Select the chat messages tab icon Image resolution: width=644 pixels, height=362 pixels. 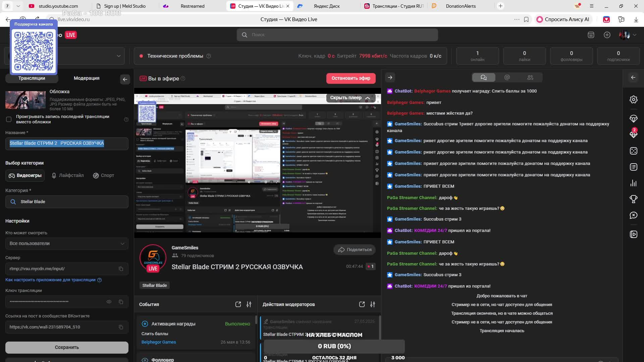(x=484, y=77)
